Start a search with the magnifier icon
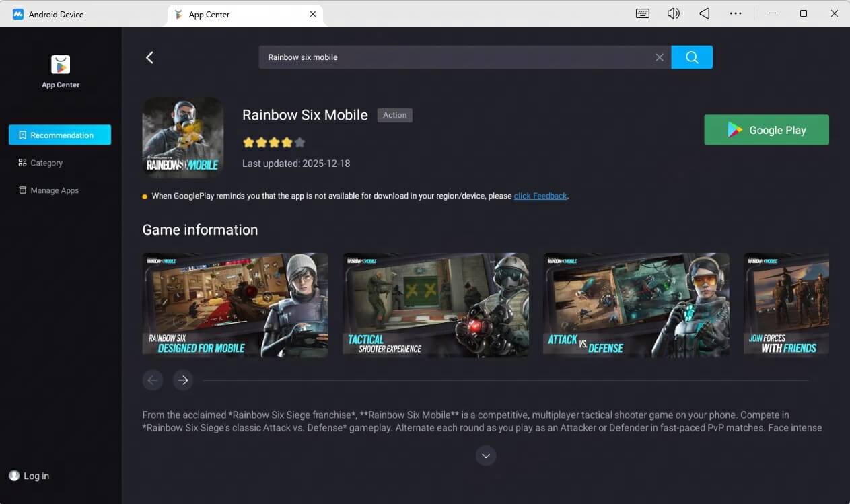This screenshot has width=850, height=504. click(691, 57)
